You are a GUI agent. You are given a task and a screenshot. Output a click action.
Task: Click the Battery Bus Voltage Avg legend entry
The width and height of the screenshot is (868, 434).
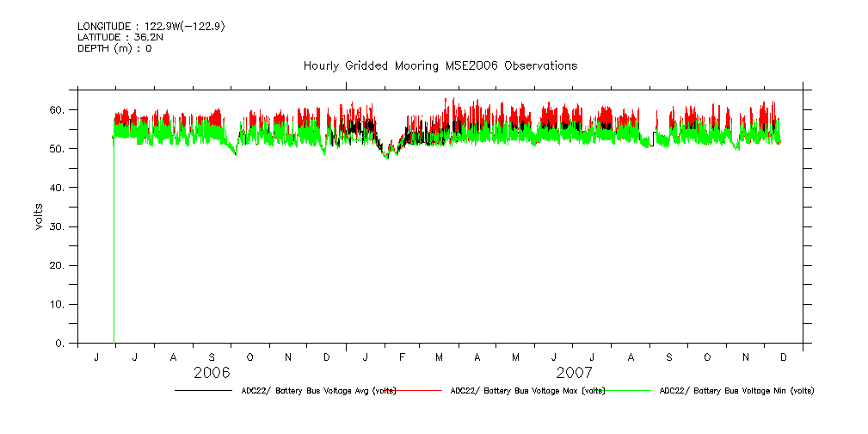pos(318,391)
